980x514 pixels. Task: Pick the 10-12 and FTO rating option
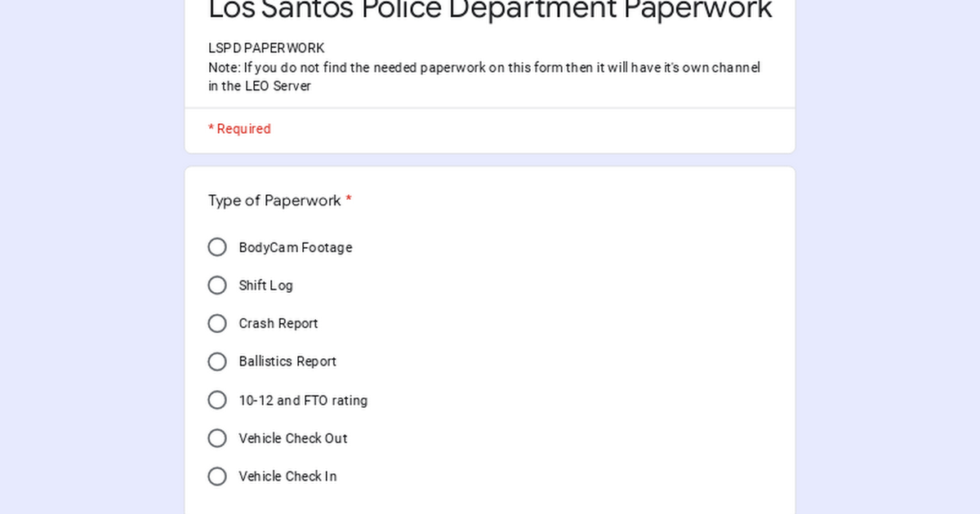[217, 400]
